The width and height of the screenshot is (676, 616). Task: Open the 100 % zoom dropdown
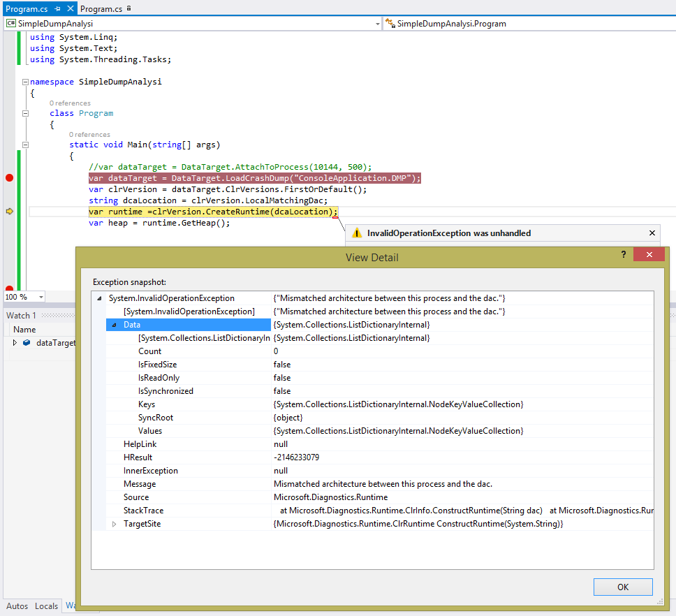tap(41, 297)
